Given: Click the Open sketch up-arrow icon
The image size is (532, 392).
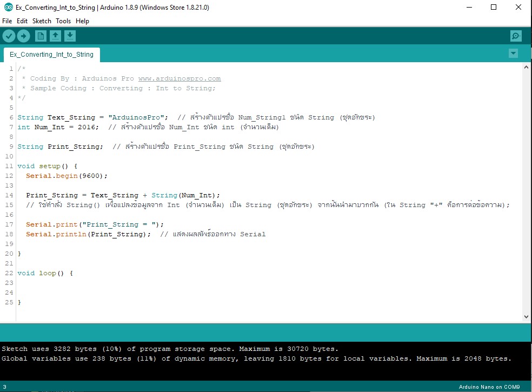Looking at the screenshot, I should (x=55, y=36).
